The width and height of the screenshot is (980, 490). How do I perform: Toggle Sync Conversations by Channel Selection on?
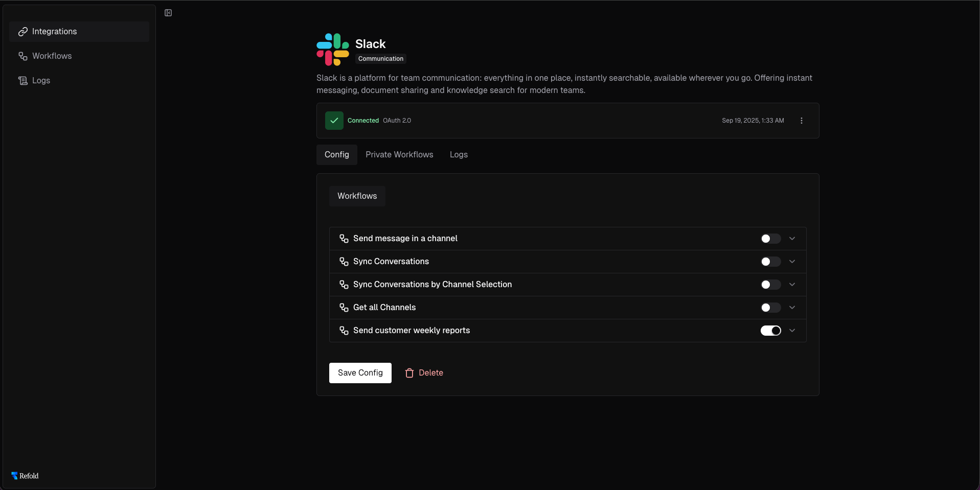(x=770, y=285)
